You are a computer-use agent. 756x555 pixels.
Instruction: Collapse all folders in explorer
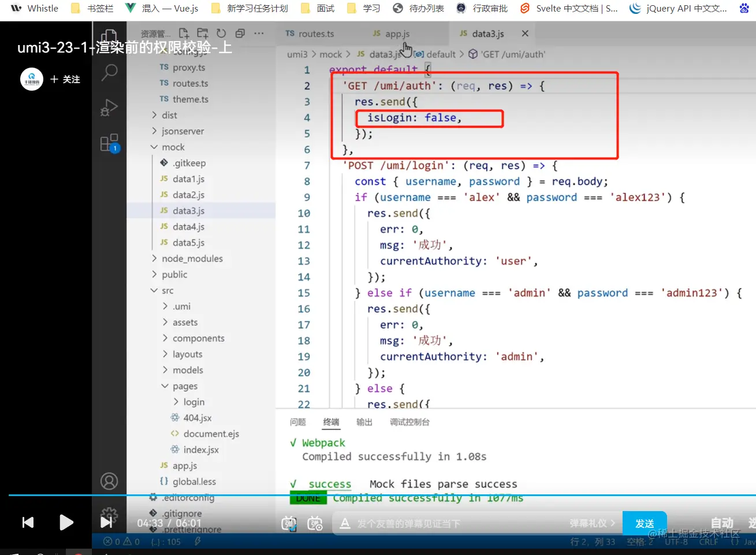(240, 33)
